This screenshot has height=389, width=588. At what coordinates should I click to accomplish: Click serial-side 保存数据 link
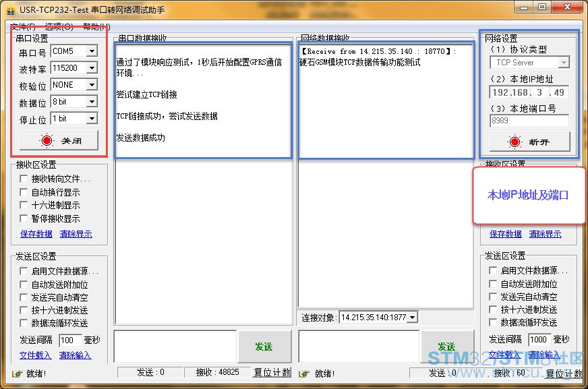click(36, 234)
